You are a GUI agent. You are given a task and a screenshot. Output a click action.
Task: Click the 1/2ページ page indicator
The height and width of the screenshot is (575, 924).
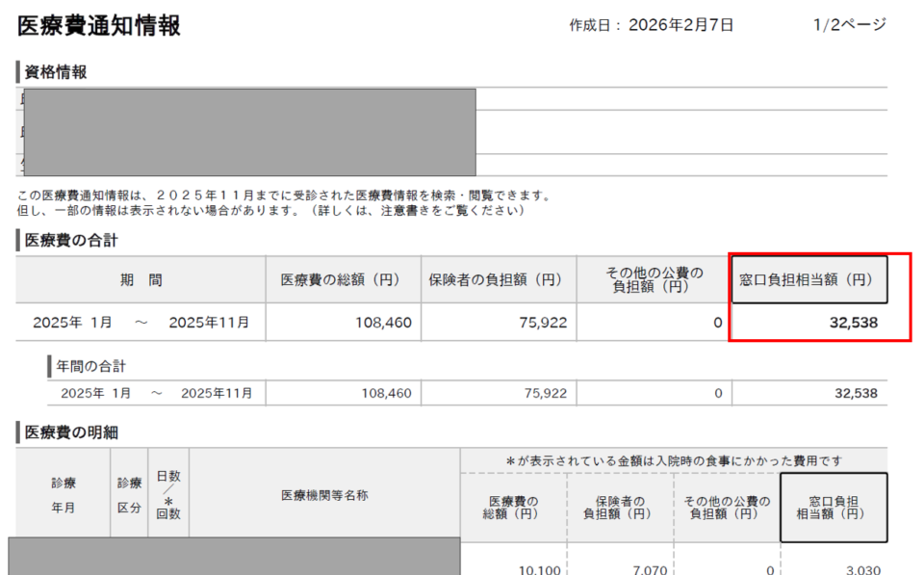(x=849, y=25)
